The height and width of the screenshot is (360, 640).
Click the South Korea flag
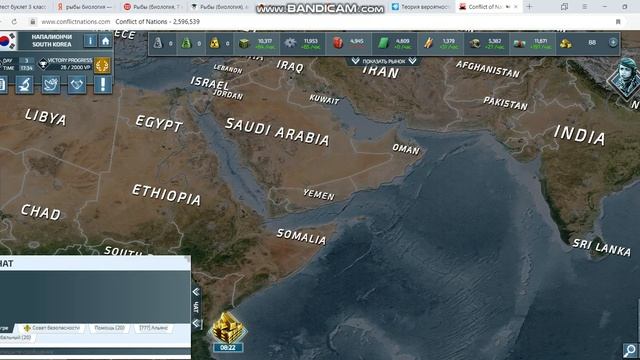(7, 41)
